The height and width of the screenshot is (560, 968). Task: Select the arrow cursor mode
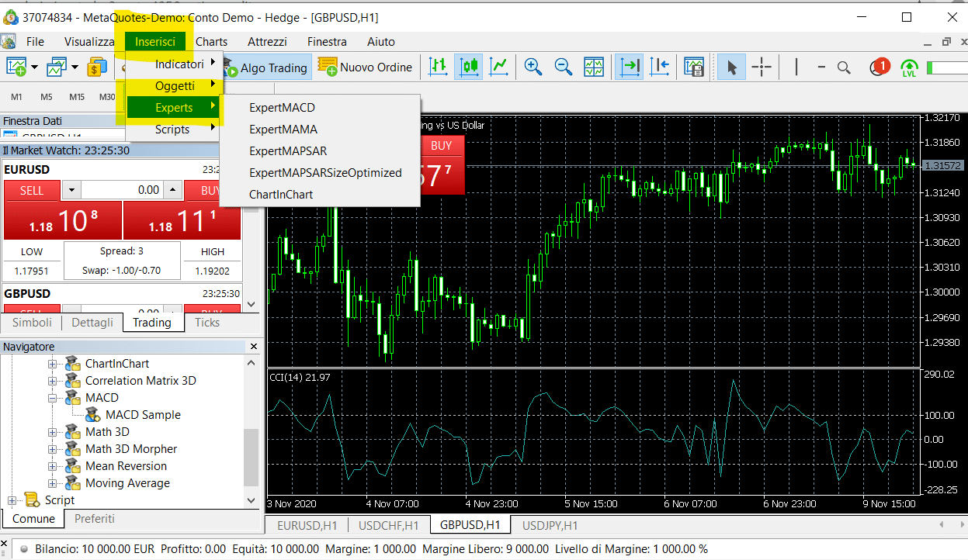(x=730, y=67)
